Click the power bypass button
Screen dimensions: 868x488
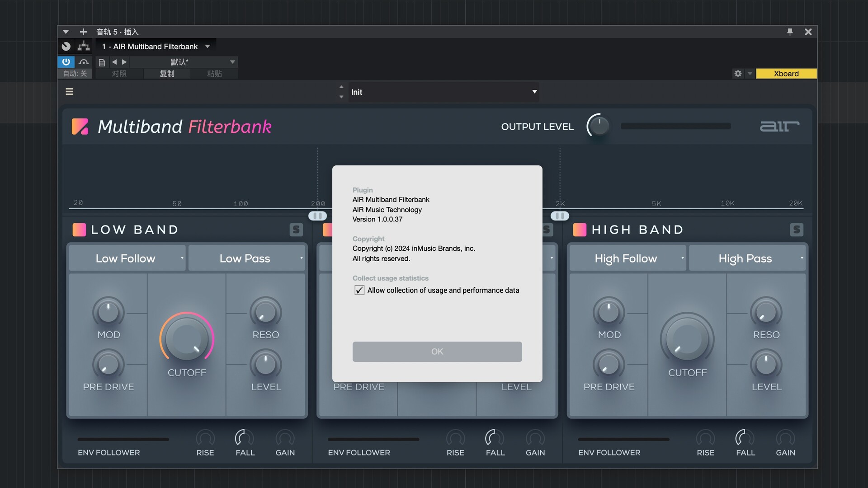point(66,62)
